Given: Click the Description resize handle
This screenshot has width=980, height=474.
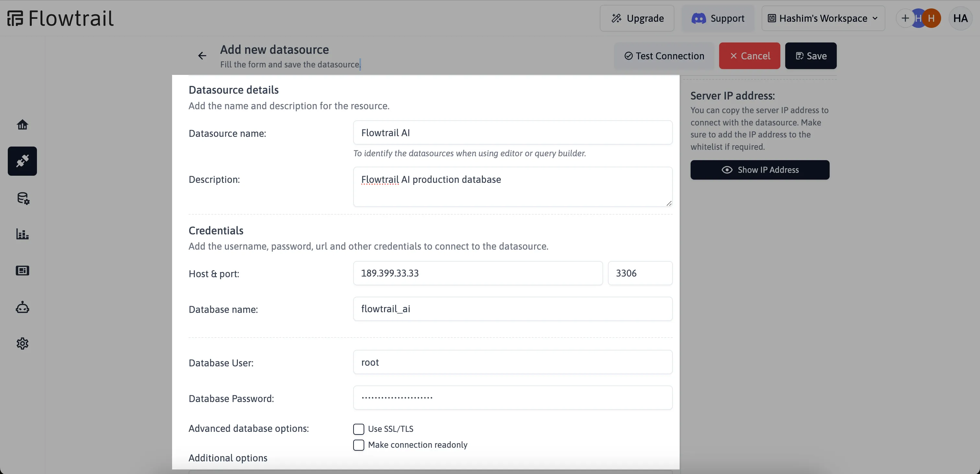Looking at the screenshot, I should (x=669, y=203).
